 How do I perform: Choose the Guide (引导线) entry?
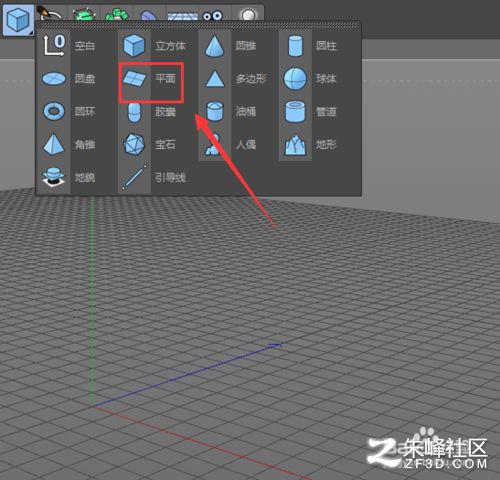click(134, 177)
